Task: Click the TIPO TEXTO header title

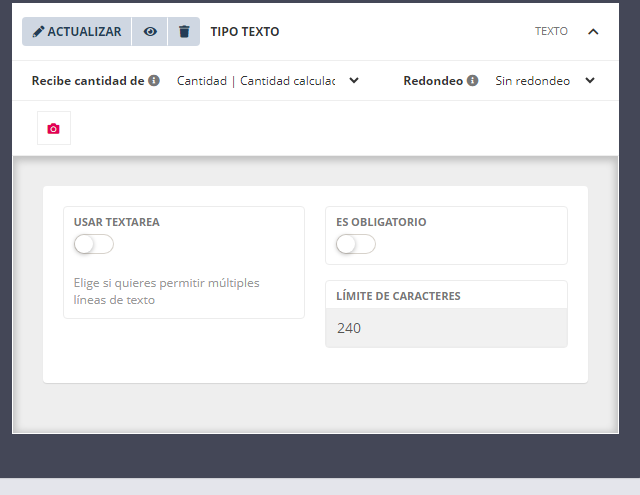Action: click(x=245, y=32)
